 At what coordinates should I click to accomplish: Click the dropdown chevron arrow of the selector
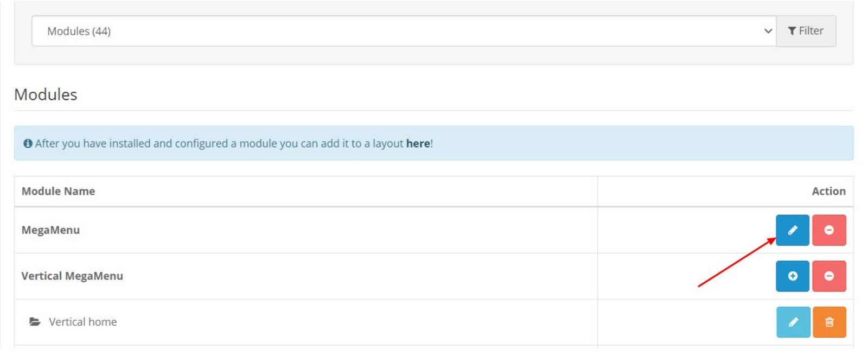[x=768, y=31]
